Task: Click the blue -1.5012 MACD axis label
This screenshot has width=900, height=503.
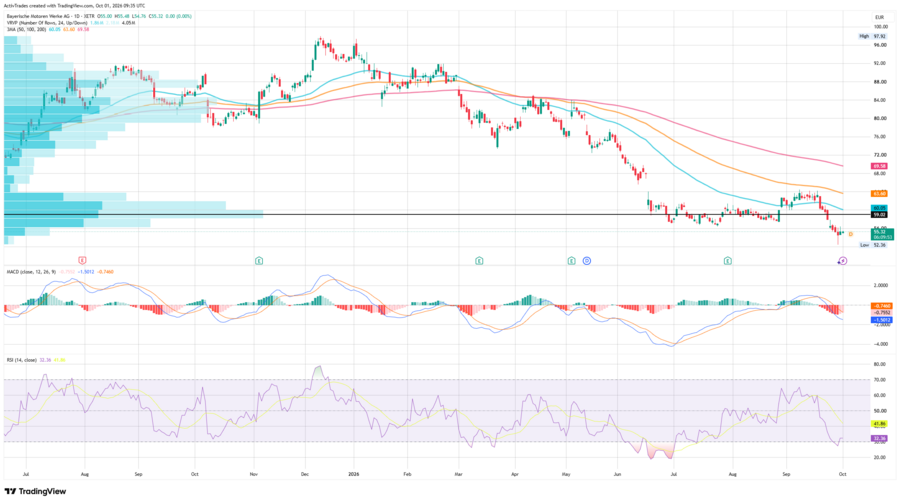Action: pyautogui.click(x=882, y=320)
